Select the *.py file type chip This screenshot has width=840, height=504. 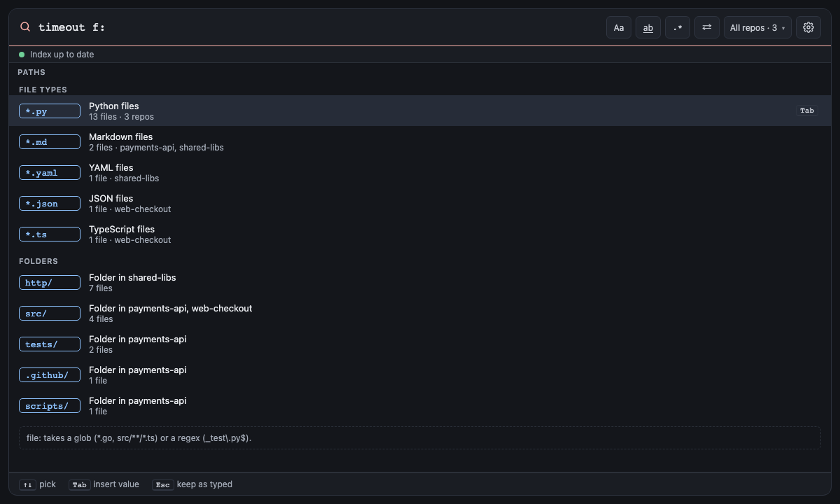50,111
